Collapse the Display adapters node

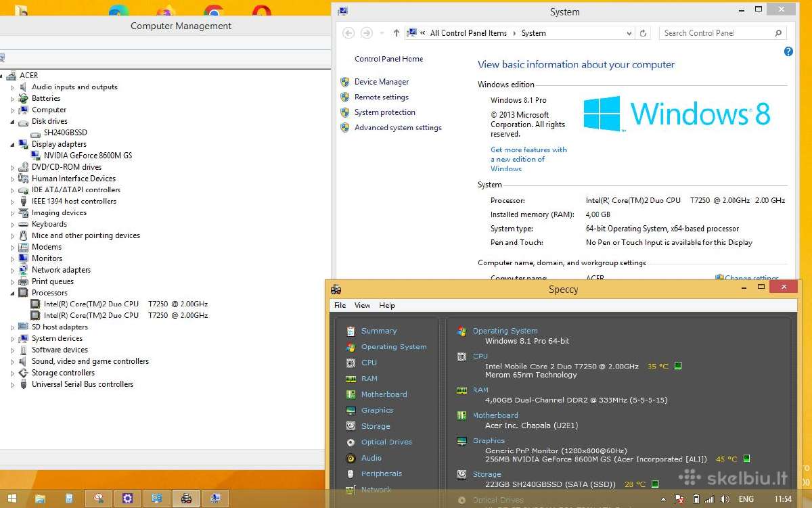[12, 144]
